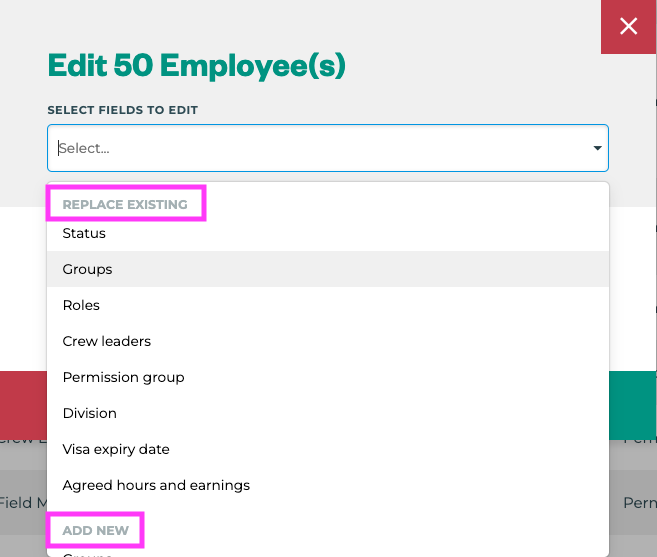Select the Crew leaders option

click(x=106, y=341)
